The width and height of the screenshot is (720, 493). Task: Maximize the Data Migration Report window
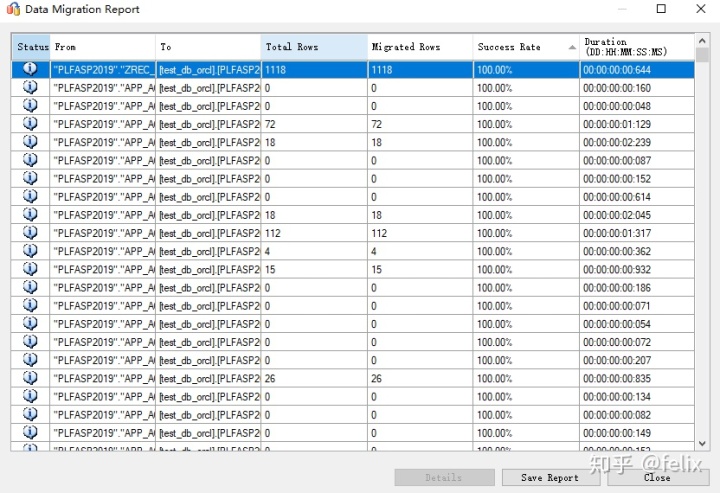click(x=661, y=9)
